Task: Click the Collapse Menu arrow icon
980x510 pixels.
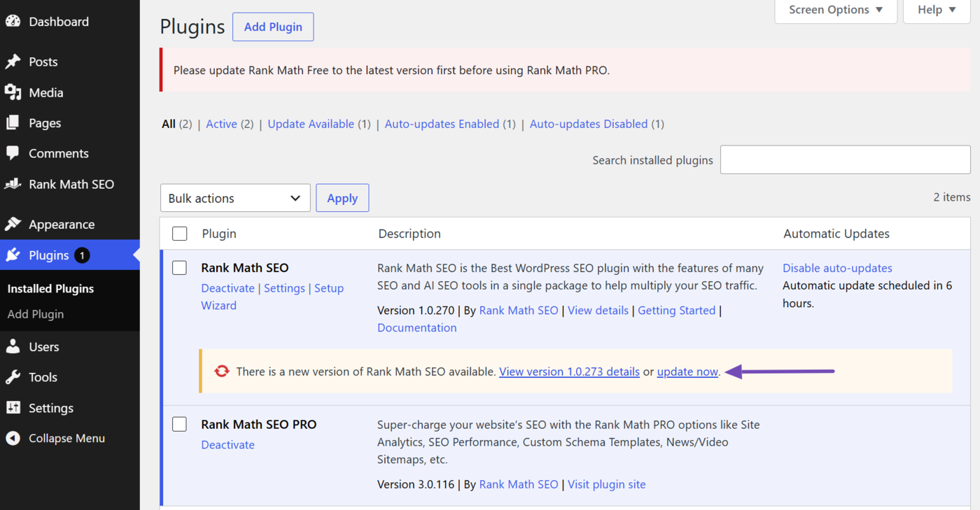Action: pos(13,439)
